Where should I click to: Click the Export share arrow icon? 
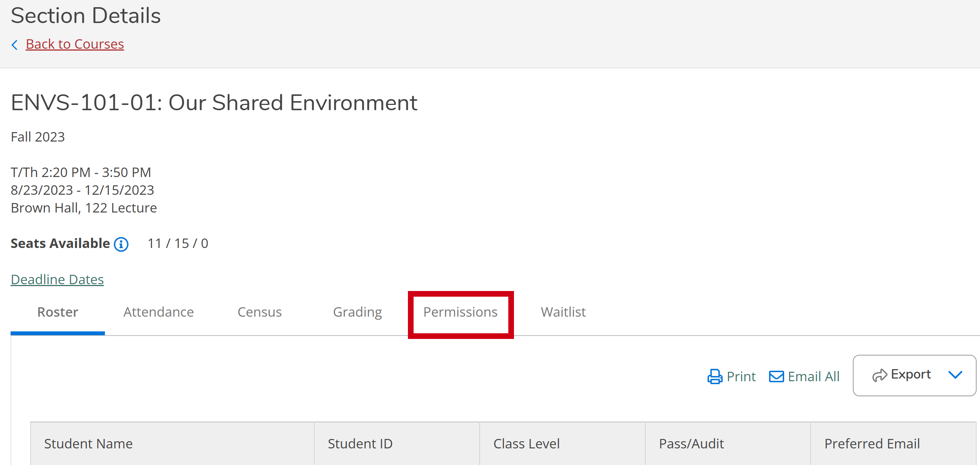tap(879, 375)
